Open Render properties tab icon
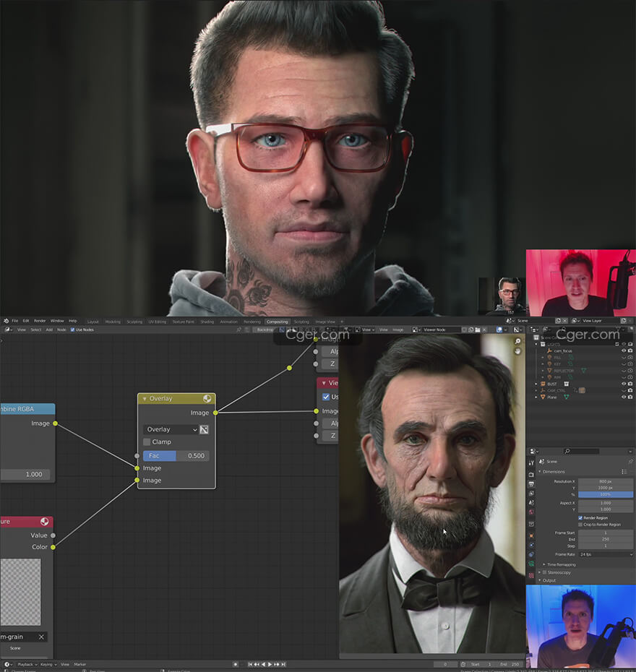 (531, 475)
